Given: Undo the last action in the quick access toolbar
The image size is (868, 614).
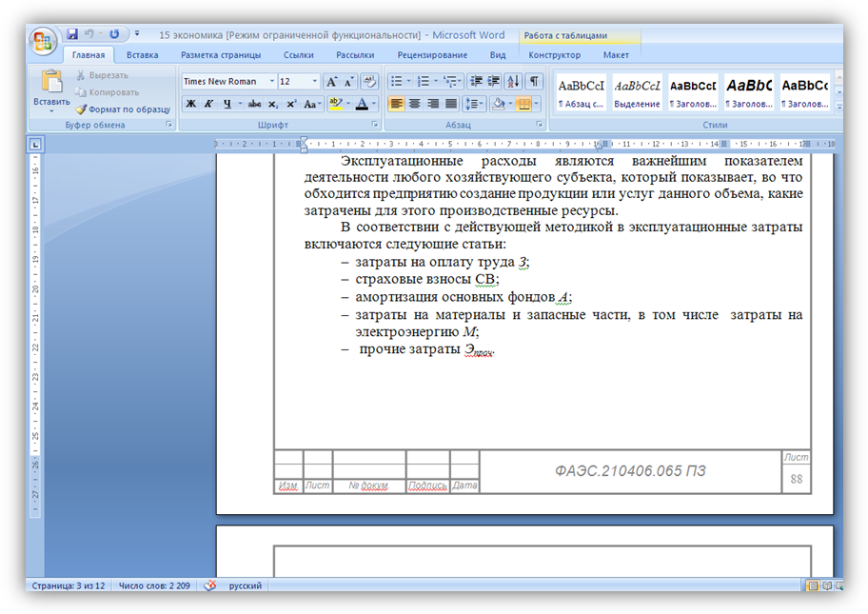Looking at the screenshot, I should click(x=89, y=34).
